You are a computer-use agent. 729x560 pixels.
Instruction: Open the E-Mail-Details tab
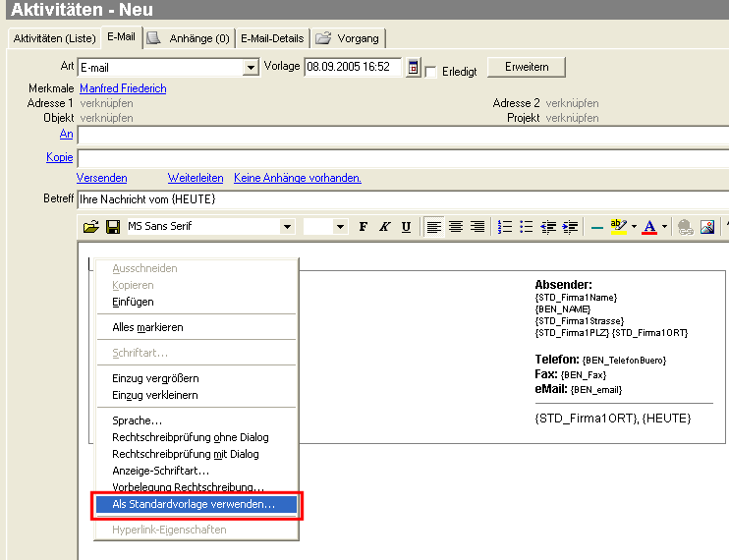tap(272, 38)
